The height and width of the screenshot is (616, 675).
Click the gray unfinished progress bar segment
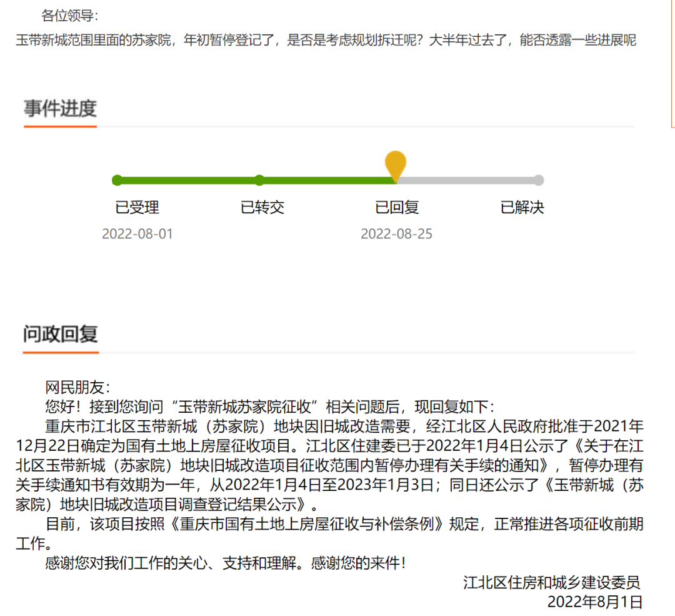click(469, 180)
